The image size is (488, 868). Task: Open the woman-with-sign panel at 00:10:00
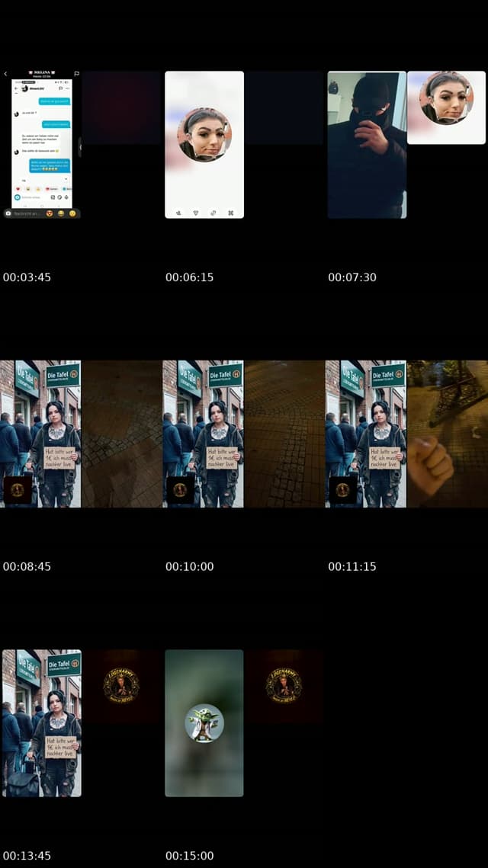point(204,434)
